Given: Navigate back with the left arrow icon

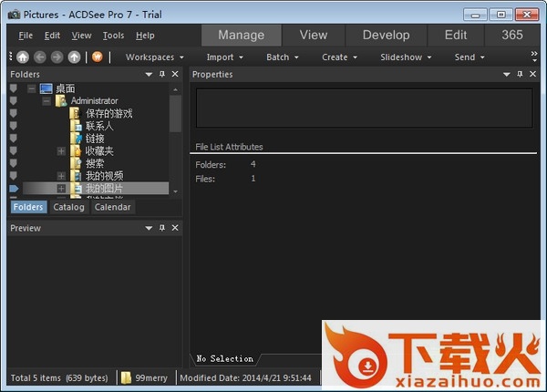Looking at the screenshot, I should pos(40,57).
